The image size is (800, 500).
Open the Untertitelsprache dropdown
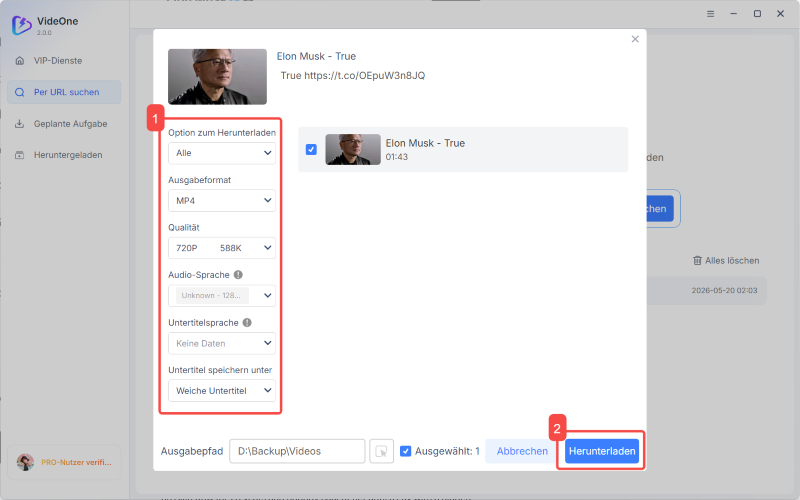tap(222, 343)
